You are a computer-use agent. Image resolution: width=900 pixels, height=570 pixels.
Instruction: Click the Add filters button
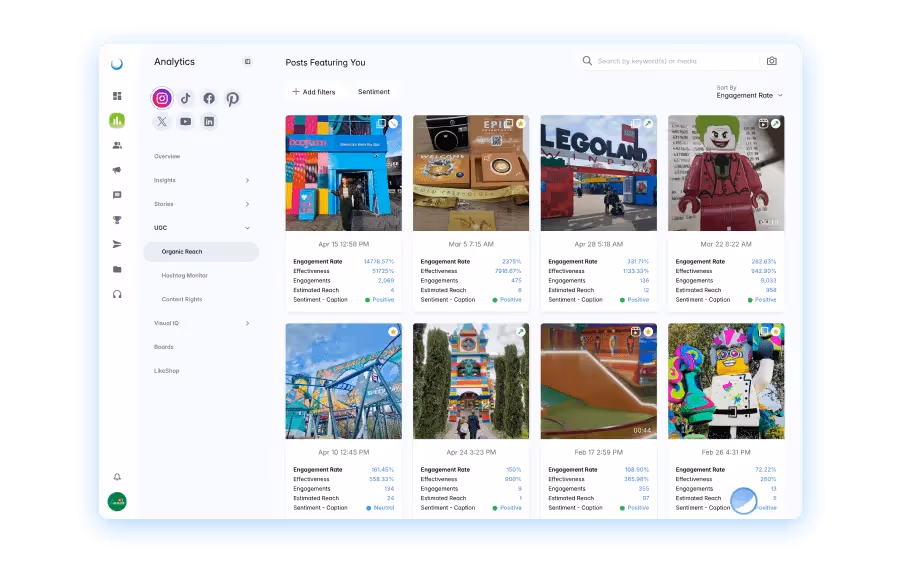coord(313,92)
